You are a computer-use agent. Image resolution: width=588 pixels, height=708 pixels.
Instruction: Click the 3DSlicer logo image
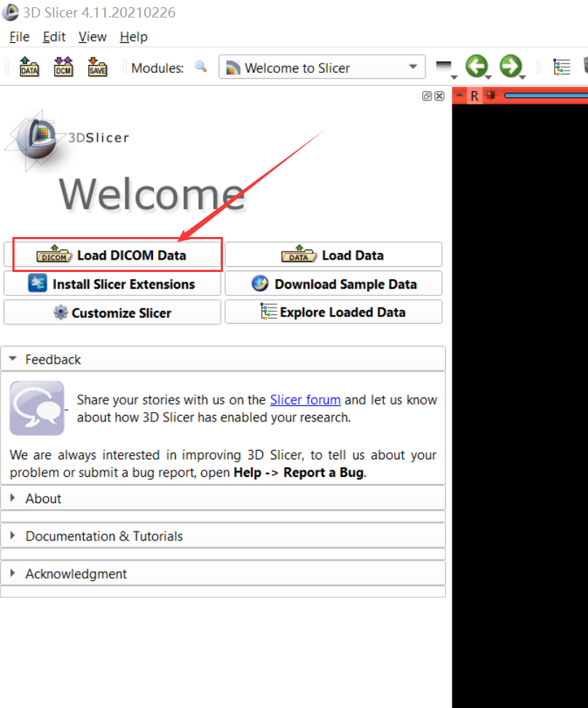coord(35,136)
